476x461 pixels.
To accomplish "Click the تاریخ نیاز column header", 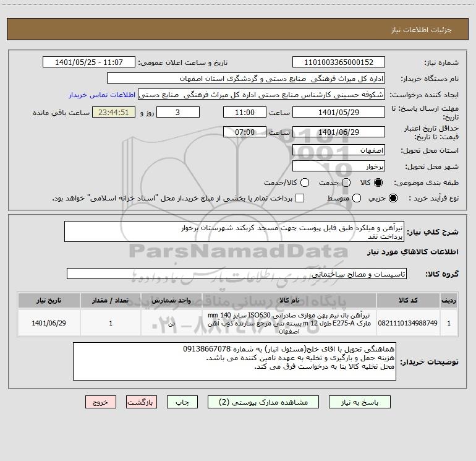I will click(x=49, y=301).
